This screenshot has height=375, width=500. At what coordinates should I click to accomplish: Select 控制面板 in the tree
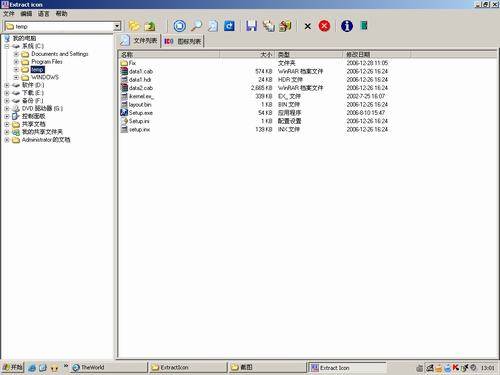[x=33, y=116]
